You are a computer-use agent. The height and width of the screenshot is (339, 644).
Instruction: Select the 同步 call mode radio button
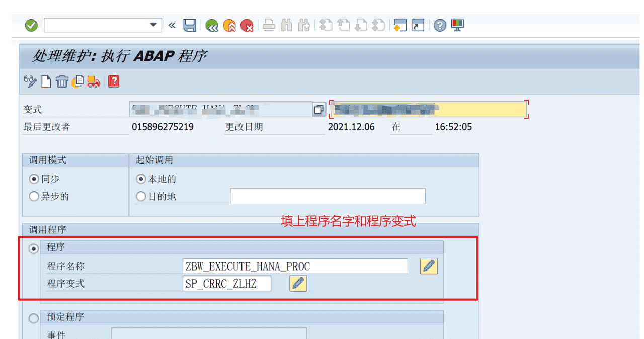34,179
